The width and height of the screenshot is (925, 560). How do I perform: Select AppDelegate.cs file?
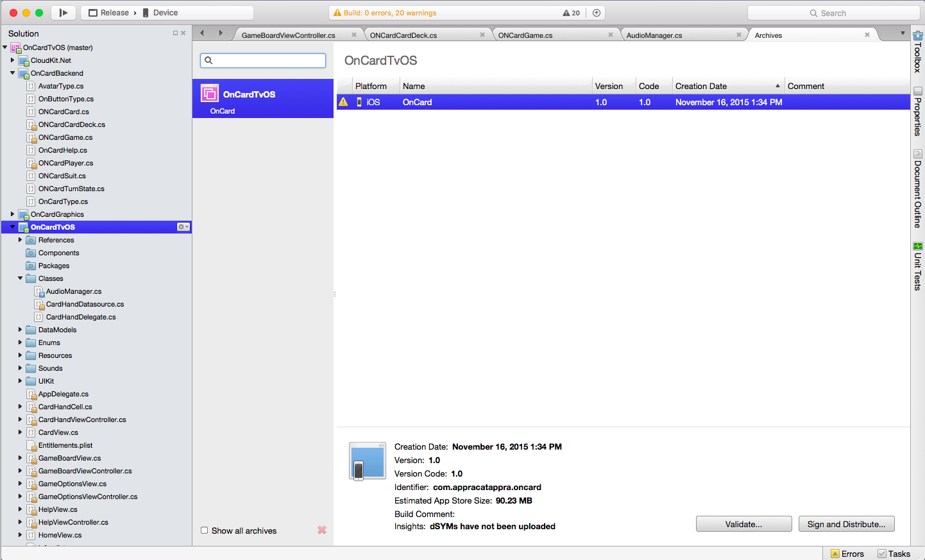pos(64,394)
